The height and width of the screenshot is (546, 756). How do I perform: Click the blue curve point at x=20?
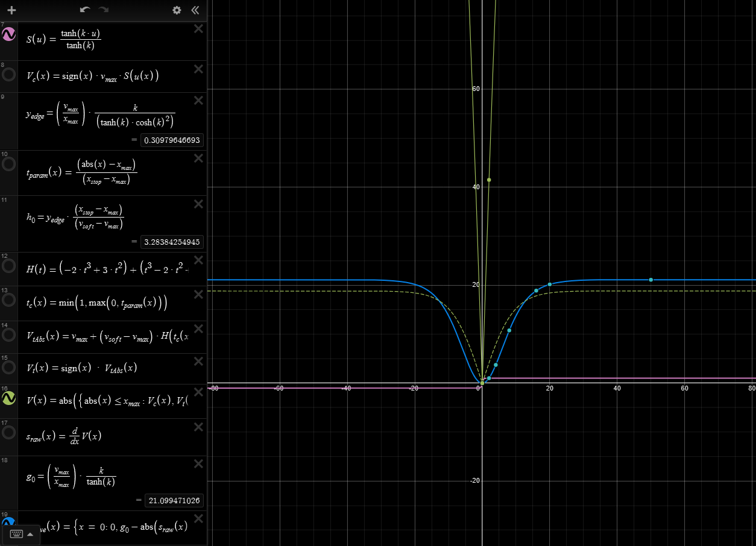pos(550,284)
